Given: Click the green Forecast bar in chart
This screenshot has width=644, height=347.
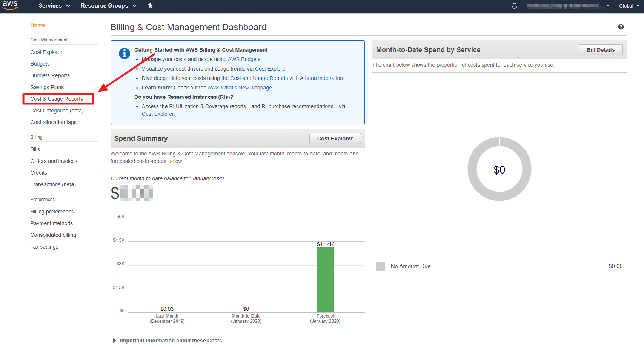Looking at the screenshot, I should 325,279.
